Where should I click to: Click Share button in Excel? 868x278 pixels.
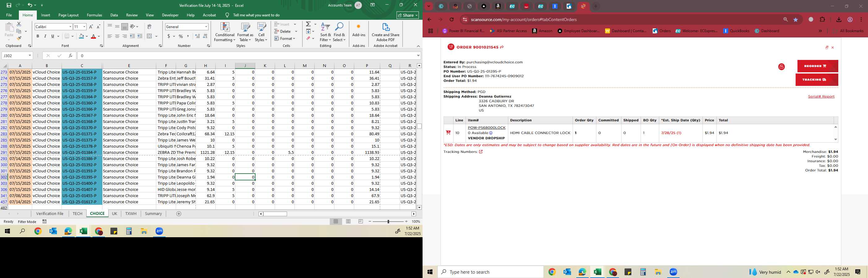coord(408,15)
